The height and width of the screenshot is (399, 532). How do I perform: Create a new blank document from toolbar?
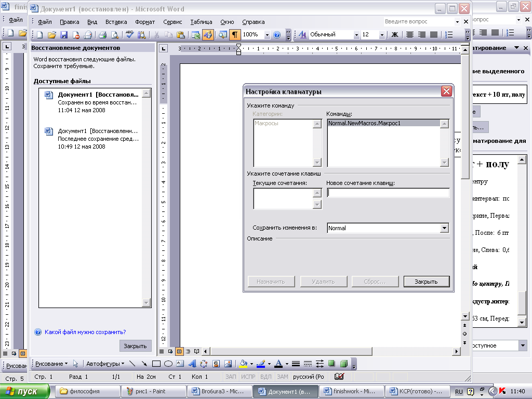[x=40, y=35]
